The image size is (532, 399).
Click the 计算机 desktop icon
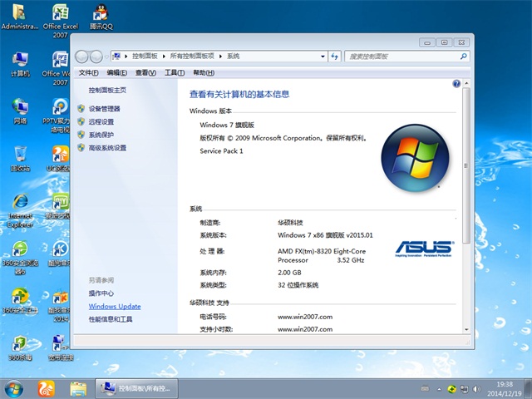coord(20,62)
